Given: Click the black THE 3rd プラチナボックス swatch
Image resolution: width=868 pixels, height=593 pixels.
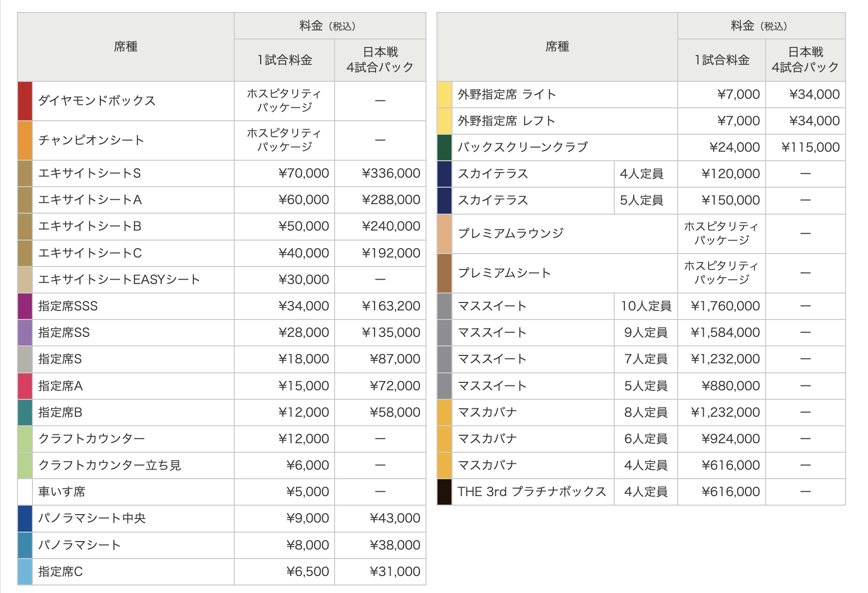Looking at the screenshot, I should pos(443,491).
